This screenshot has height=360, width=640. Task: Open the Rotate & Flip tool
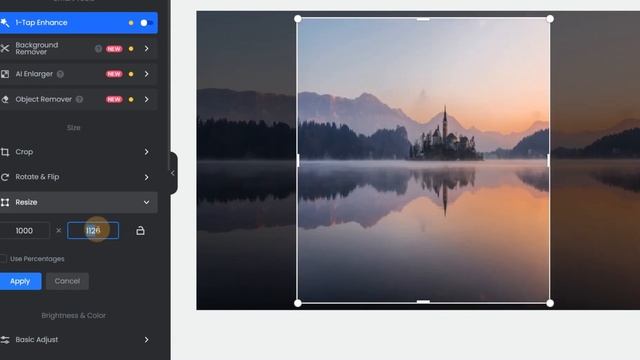[78, 177]
